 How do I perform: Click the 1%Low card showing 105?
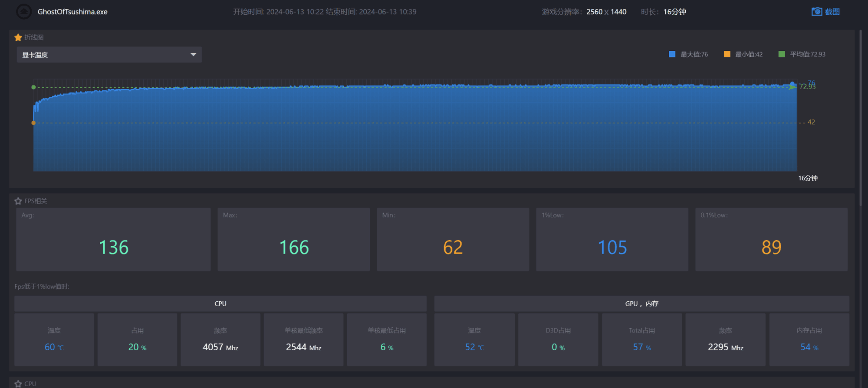(x=612, y=239)
